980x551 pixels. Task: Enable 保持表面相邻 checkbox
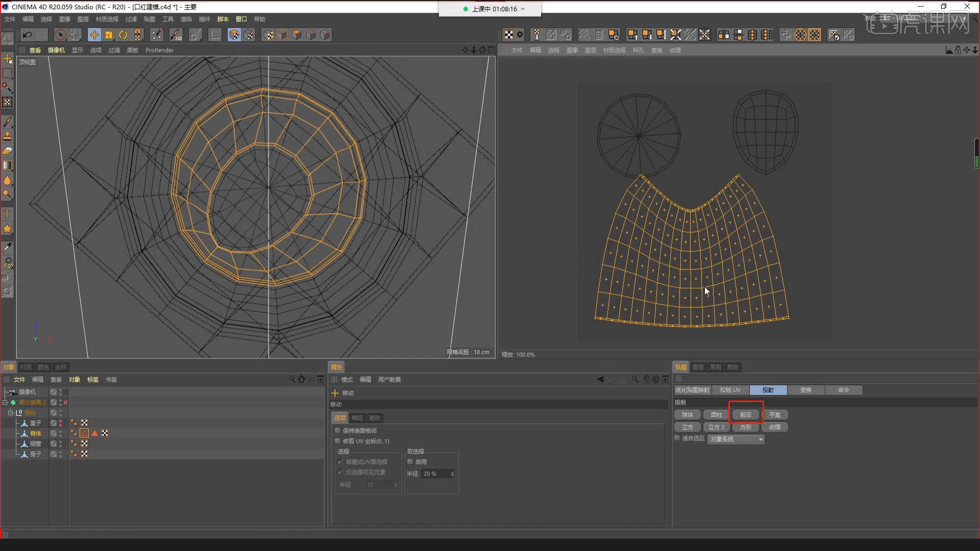point(337,431)
